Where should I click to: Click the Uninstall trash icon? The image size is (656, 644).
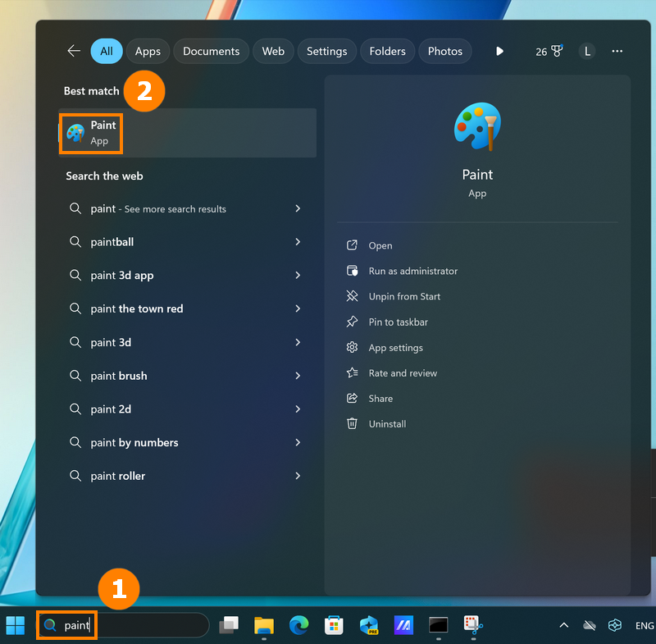coord(352,424)
